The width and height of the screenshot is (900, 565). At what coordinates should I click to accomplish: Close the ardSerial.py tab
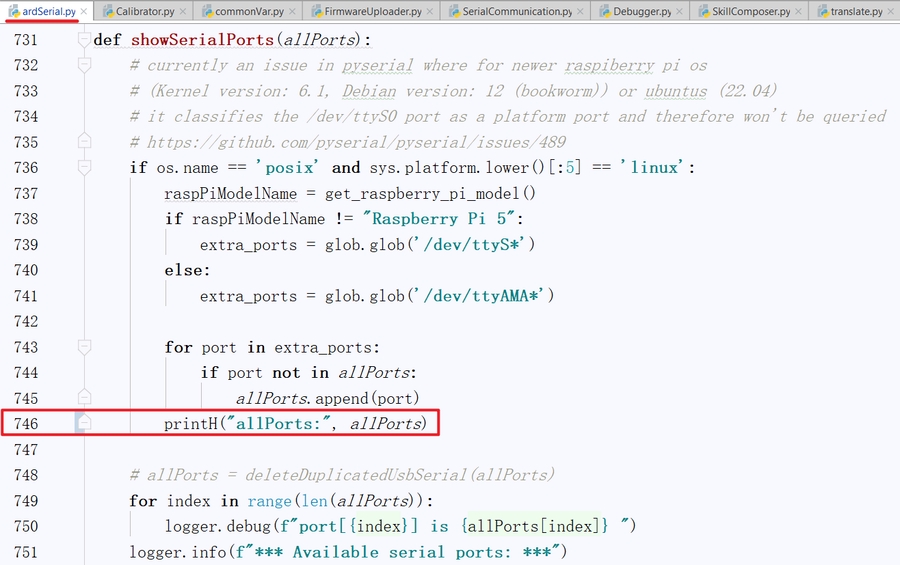[x=83, y=12]
